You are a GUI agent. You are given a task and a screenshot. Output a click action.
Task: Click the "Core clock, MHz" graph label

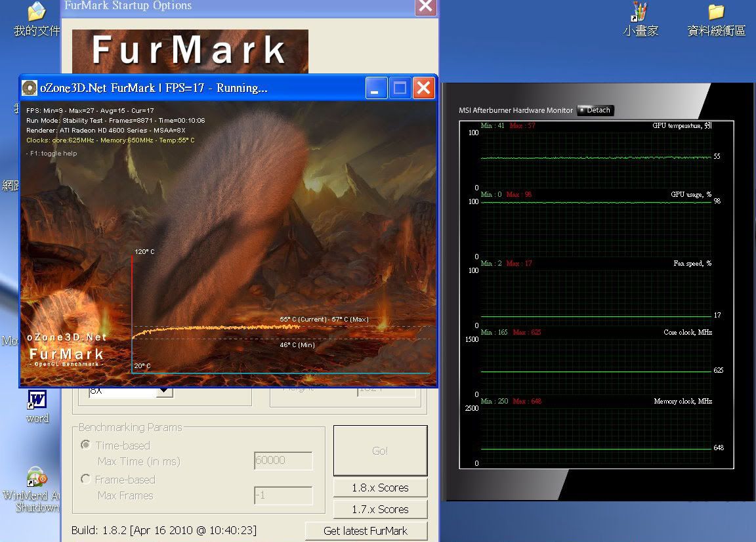point(688,332)
